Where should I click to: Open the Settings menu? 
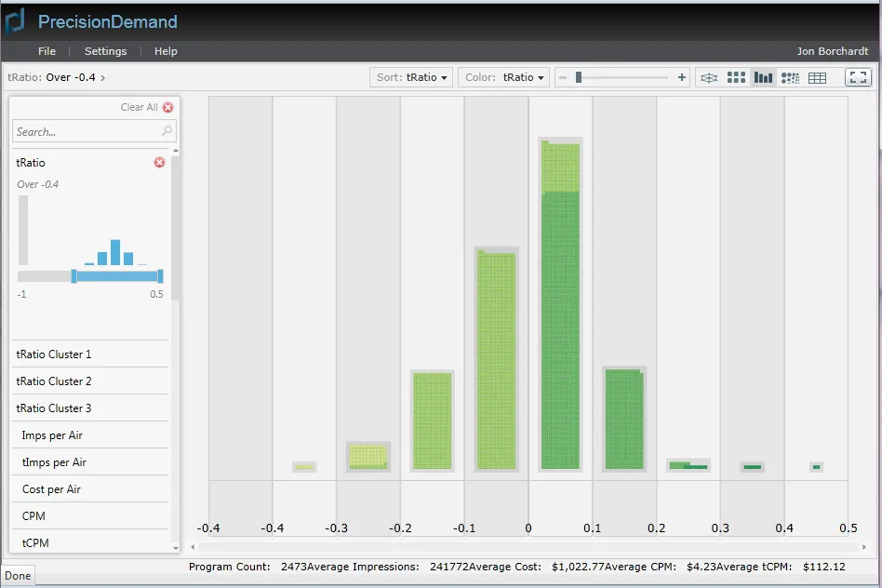105,51
